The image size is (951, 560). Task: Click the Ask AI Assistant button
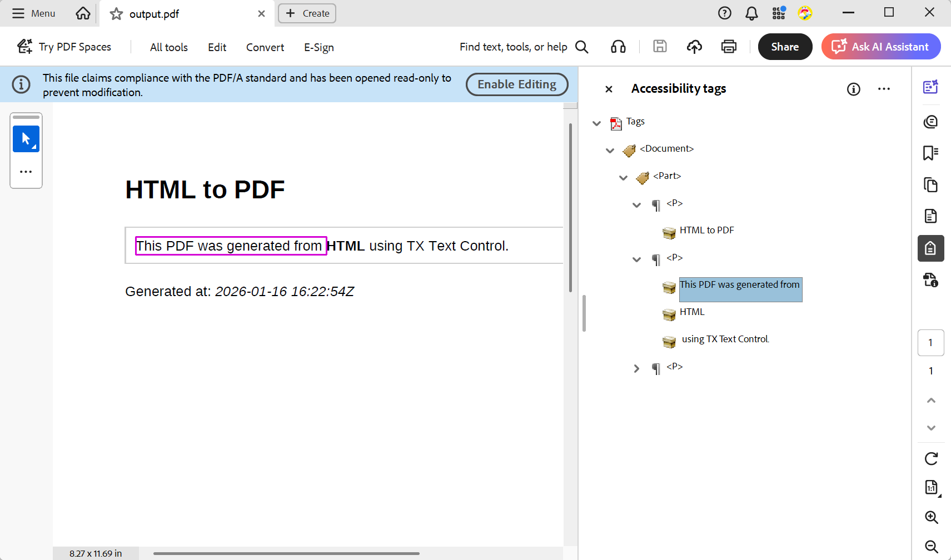click(x=880, y=47)
